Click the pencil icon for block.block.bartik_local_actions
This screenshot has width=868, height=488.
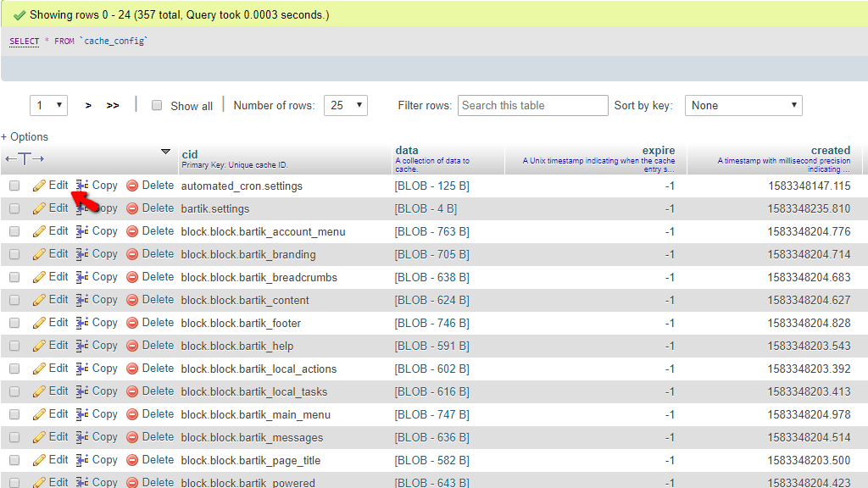click(39, 369)
